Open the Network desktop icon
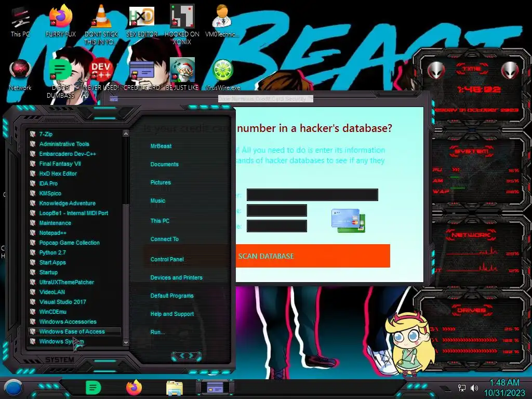This screenshot has width=532, height=399. point(20,75)
